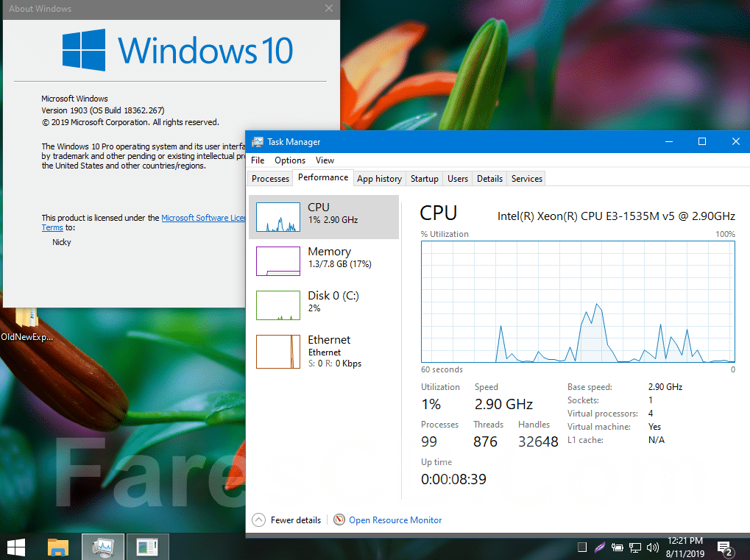This screenshot has height=560, width=750.
Task: Close the About Windows dialog
Action: click(328, 8)
